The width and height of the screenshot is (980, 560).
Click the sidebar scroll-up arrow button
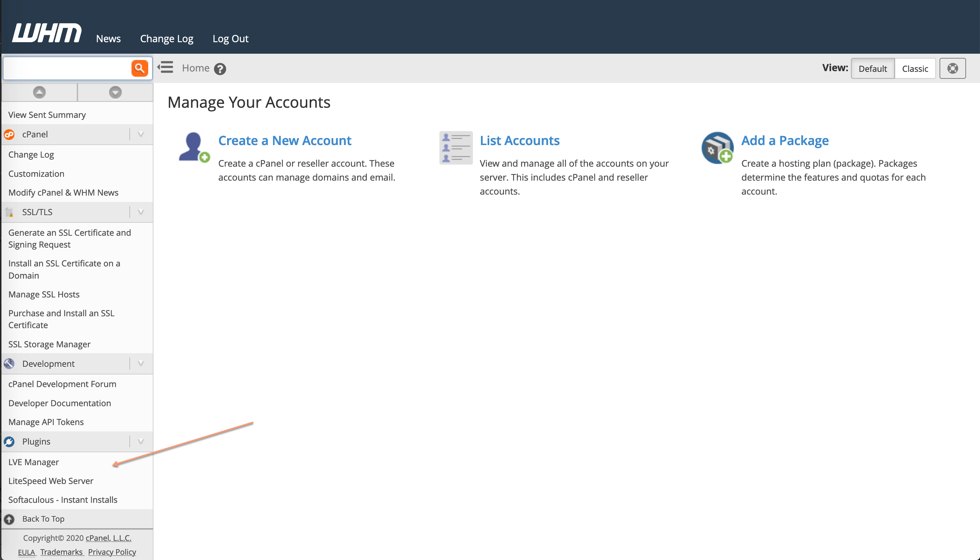(x=39, y=92)
